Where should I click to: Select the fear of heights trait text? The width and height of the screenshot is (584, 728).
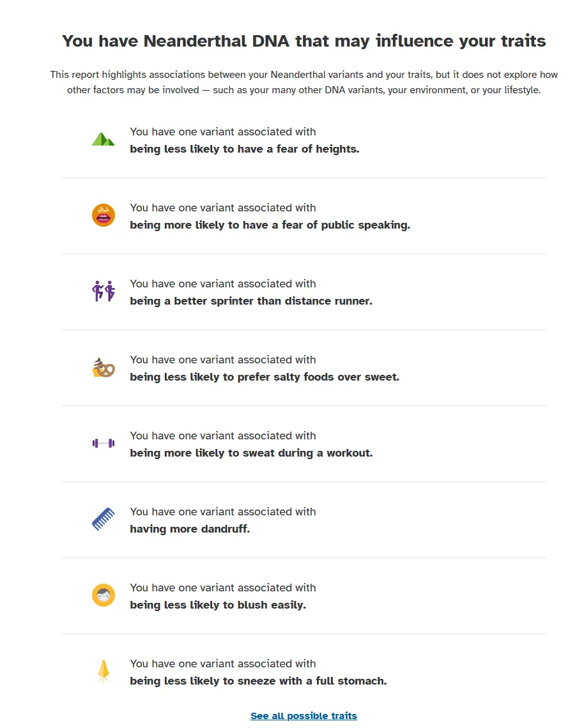click(x=244, y=149)
